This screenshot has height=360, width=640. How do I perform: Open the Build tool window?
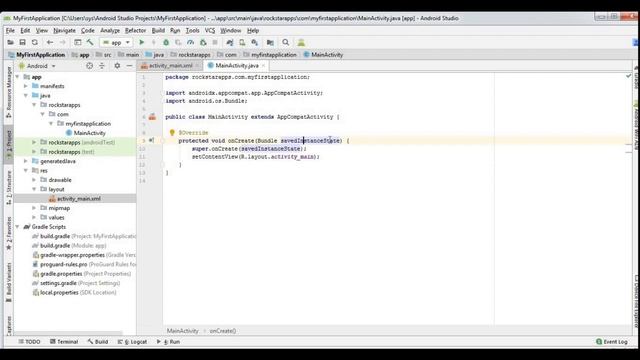pyautogui.click(x=98, y=342)
